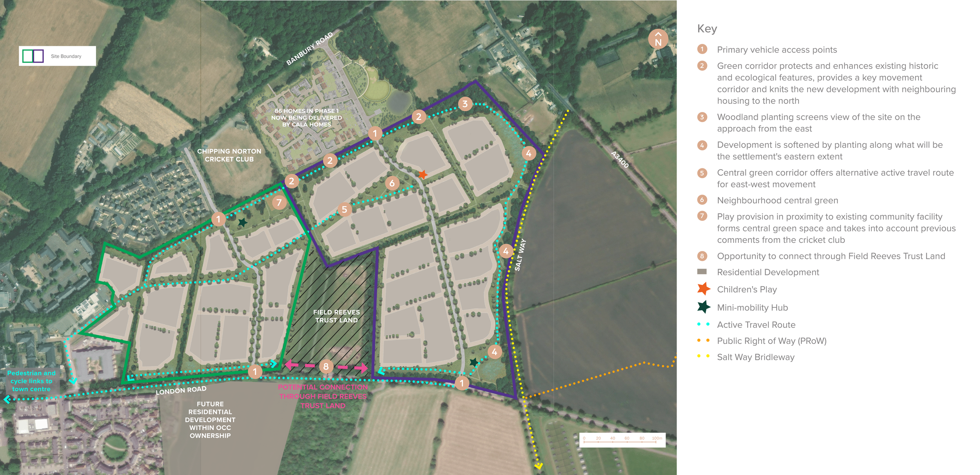Click the Field Reeves Trust Land label
Viewport: 980px width, 475px height.
pos(336,316)
